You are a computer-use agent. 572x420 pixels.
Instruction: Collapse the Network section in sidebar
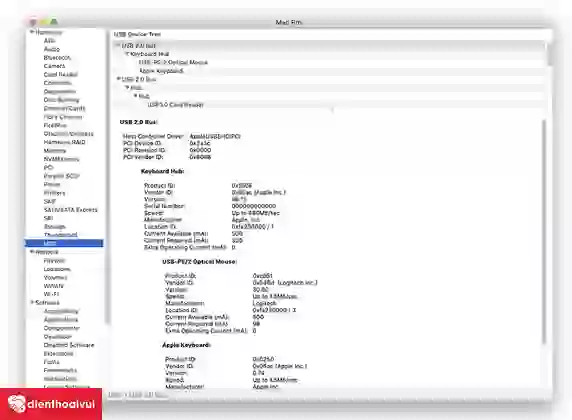[32, 252]
